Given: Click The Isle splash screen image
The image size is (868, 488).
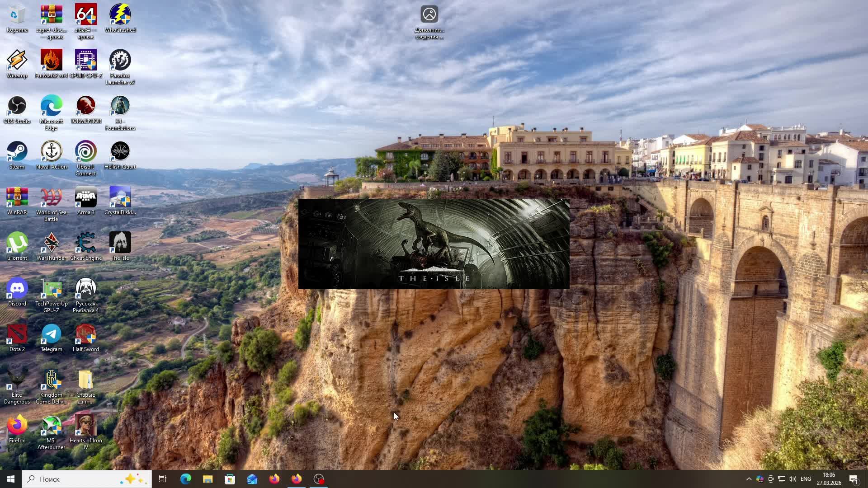Looking at the screenshot, I should click(x=434, y=244).
